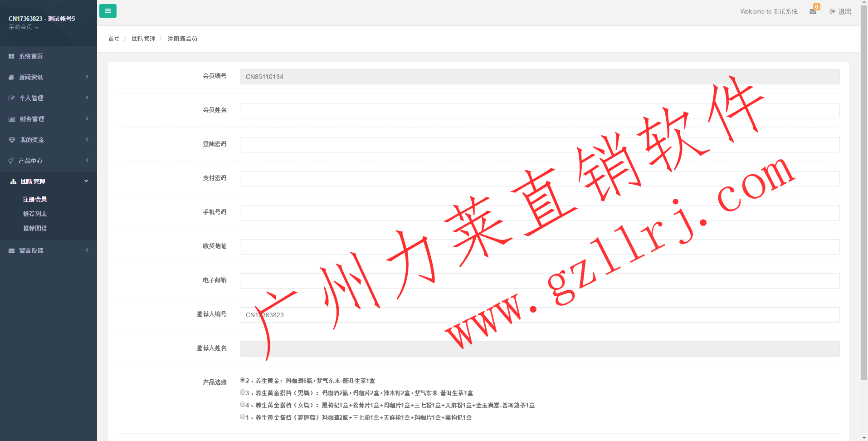Screen dimensions: 868x441
Task: Select radio option 4 养生黄金搭档 女篇
Action: coord(243,405)
